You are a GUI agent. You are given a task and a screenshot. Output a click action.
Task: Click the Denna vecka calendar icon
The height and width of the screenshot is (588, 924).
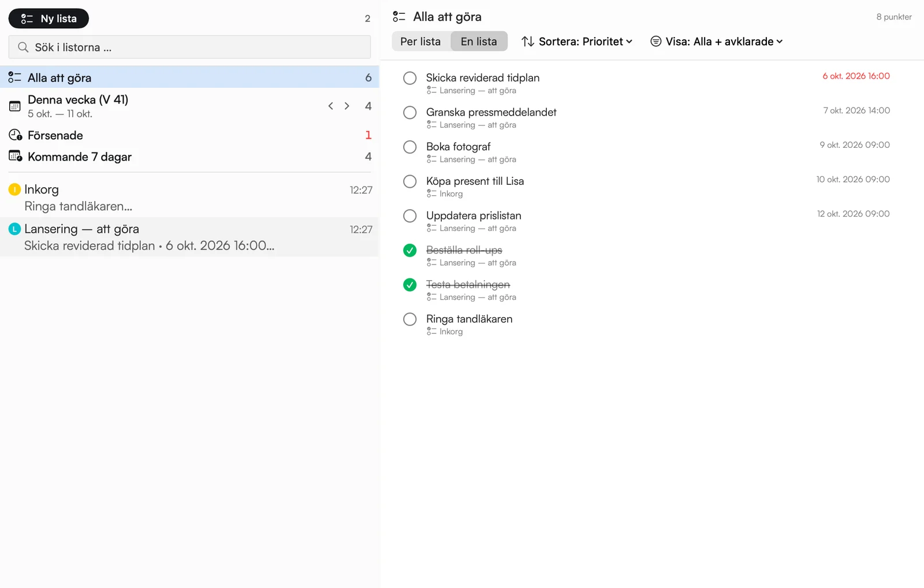[x=15, y=106]
